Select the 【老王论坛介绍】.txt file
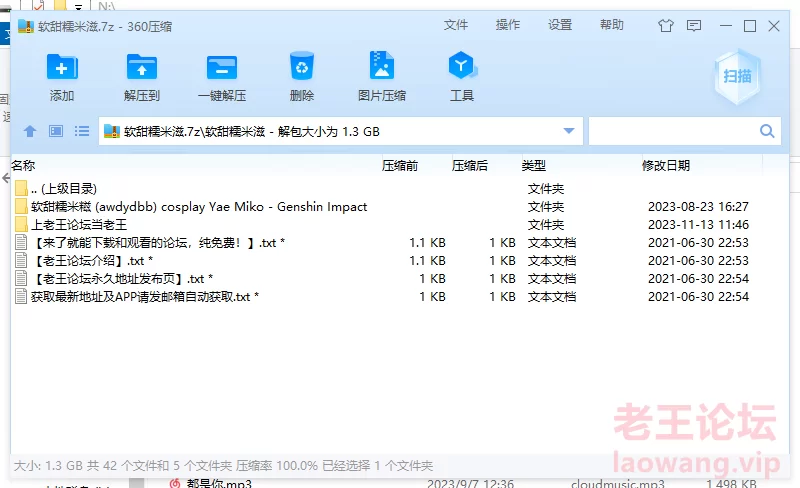 pyautogui.click(x=388, y=260)
